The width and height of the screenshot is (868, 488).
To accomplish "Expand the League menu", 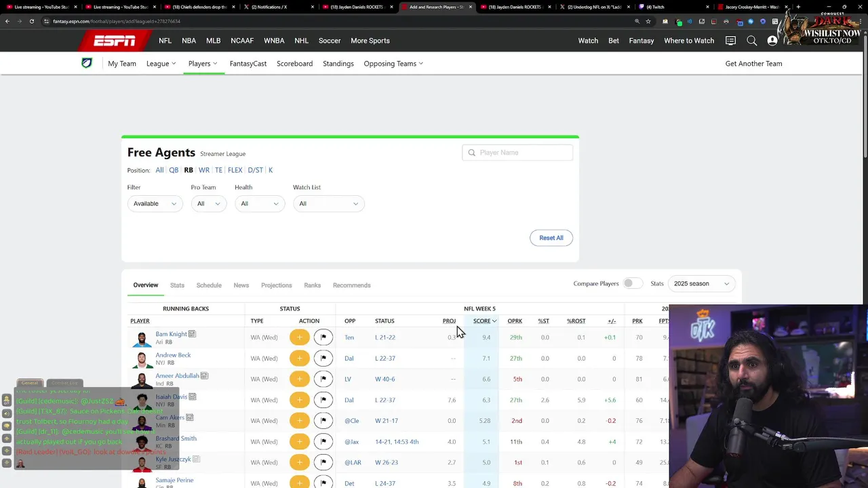I will pos(161,64).
